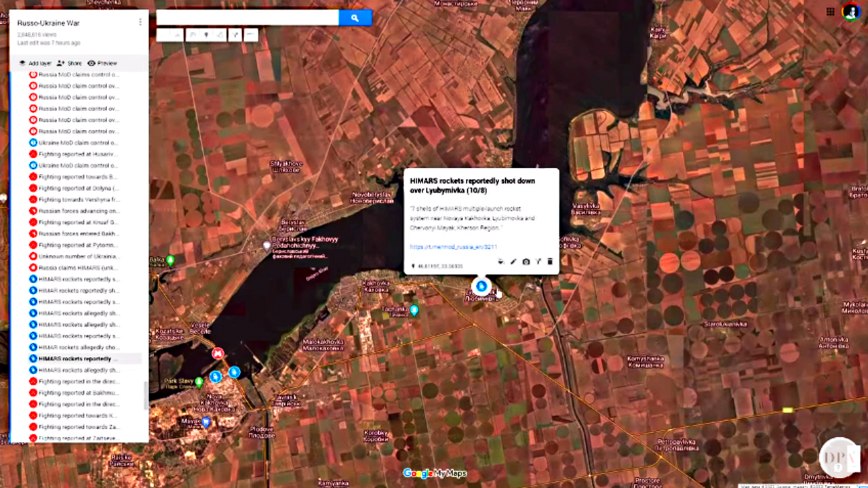Click the pencil edit icon in popup
Image resolution: width=868 pixels, height=488 pixels.
tap(513, 262)
